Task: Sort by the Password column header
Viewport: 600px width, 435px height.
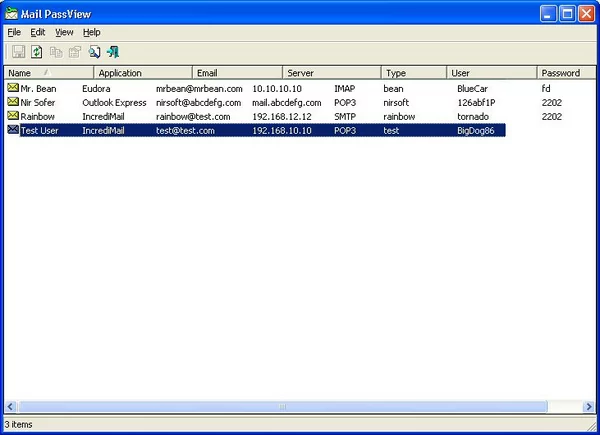Action: [x=566, y=73]
